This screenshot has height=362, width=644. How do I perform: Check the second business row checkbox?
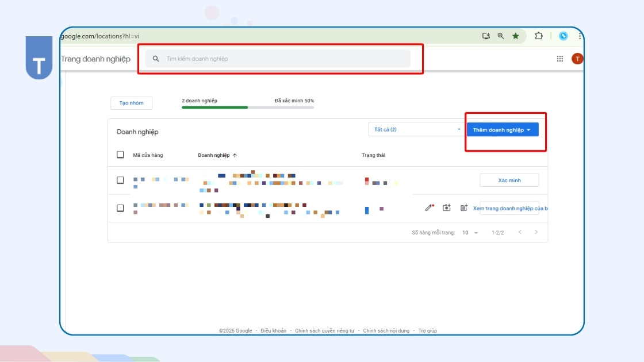(121, 208)
